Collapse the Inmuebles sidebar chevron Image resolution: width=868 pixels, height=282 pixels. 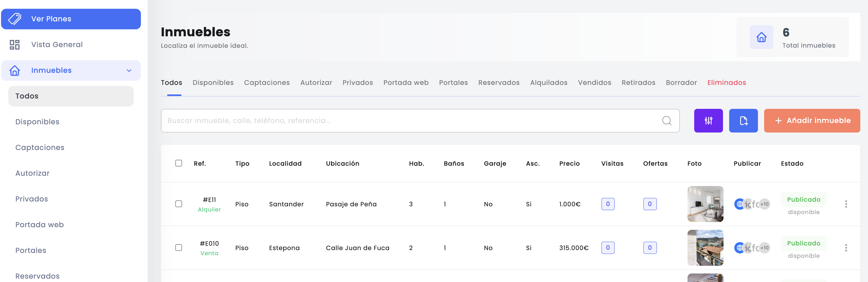pyautogui.click(x=129, y=70)
